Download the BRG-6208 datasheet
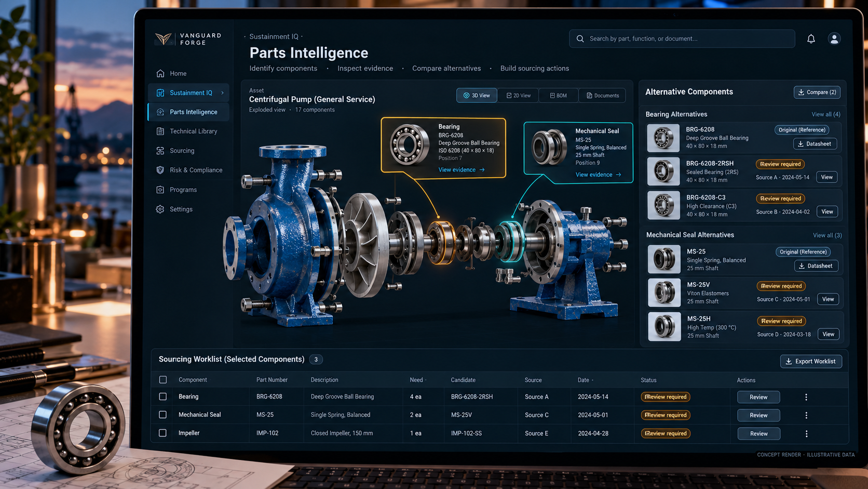The width and height of the screenshot is (868, 489). click(x=815, y=144)
